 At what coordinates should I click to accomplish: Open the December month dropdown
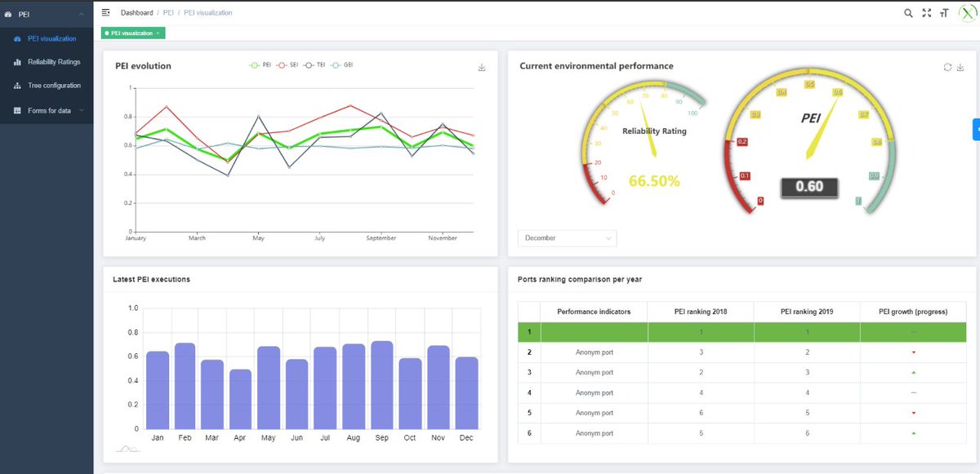pyautogui.click(x=568, y=238)
